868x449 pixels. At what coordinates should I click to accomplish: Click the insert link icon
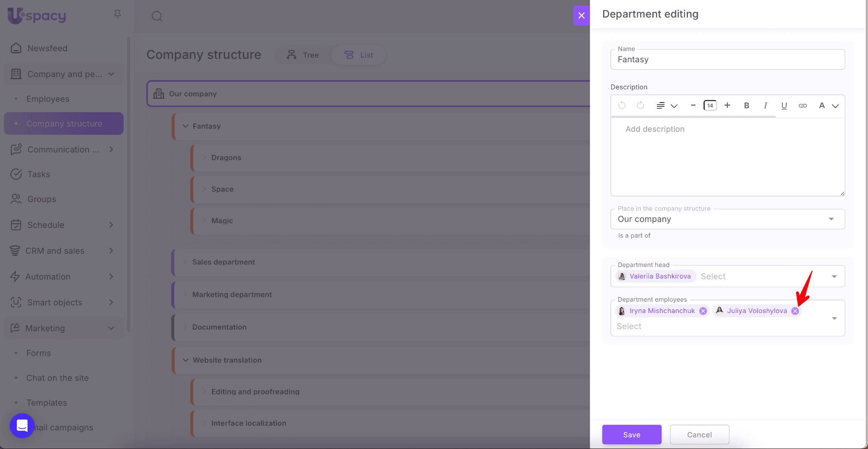coord(803,105)
